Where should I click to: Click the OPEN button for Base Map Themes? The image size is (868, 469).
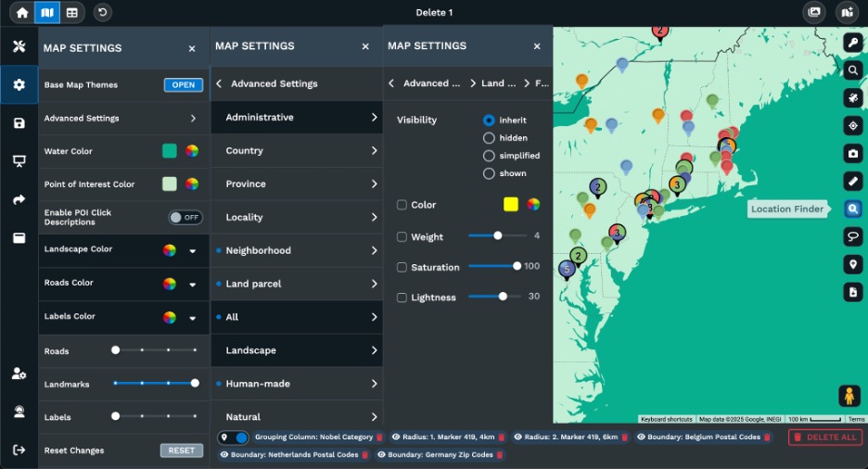[184, 85]
